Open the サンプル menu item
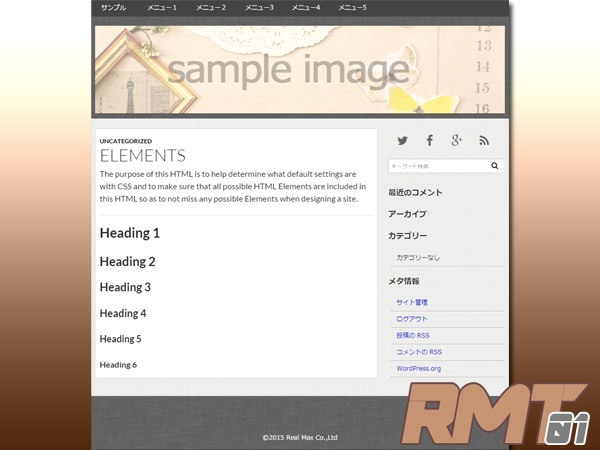600x450 pixels. click(113, 8)
